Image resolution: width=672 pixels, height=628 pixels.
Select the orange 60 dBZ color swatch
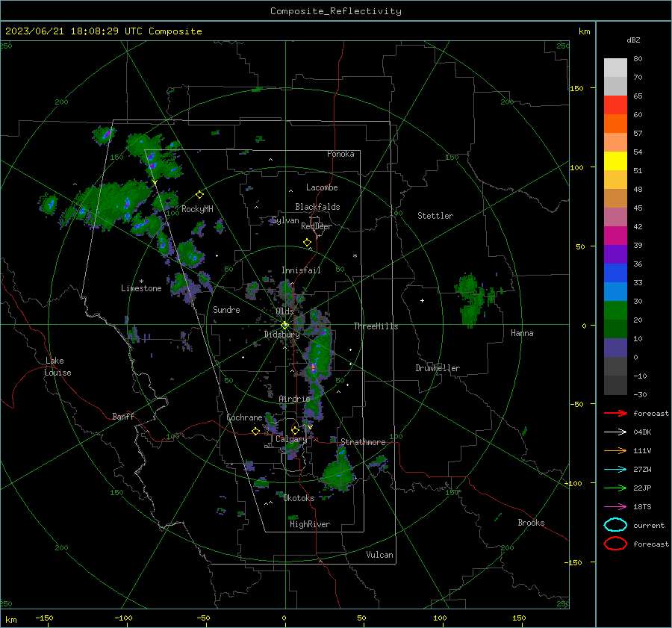(x=615, y=123)
